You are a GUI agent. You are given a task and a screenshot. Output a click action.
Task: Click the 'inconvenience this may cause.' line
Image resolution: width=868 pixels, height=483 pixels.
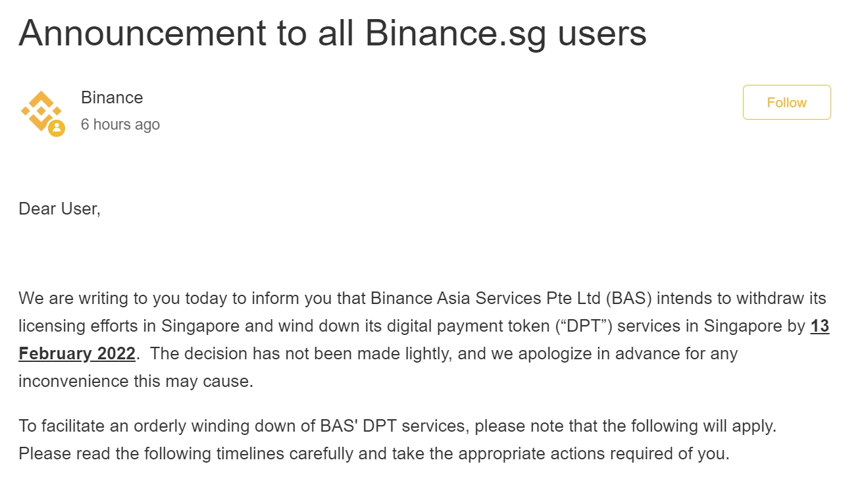tap(136, 381)
